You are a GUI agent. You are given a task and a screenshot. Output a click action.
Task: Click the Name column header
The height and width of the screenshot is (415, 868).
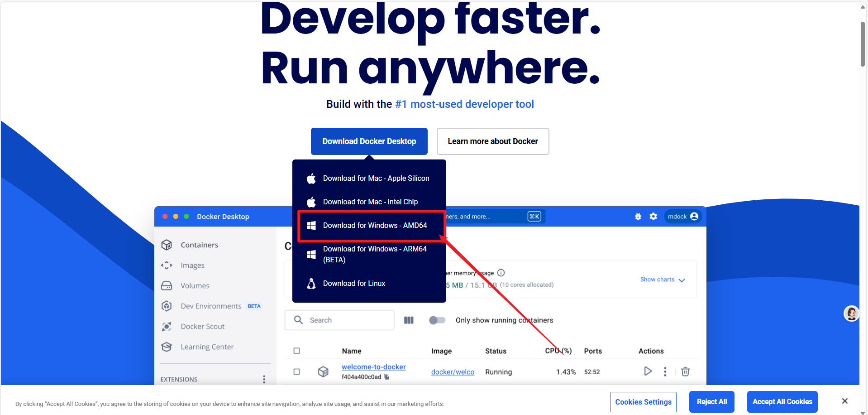[352, 351]
